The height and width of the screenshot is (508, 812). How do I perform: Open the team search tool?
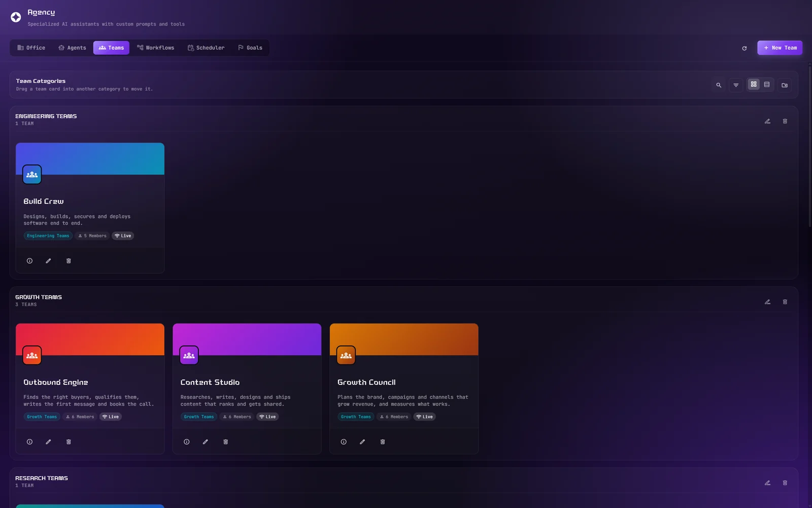click(x=719, y=85)
